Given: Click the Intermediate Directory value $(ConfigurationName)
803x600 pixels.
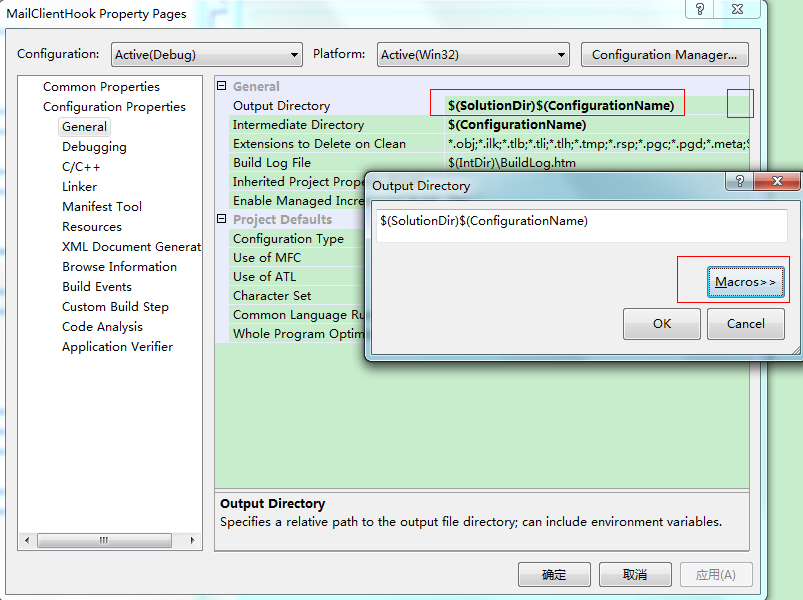Looking at the screenshot, I should pyautogui.click(x=517, y=125).
